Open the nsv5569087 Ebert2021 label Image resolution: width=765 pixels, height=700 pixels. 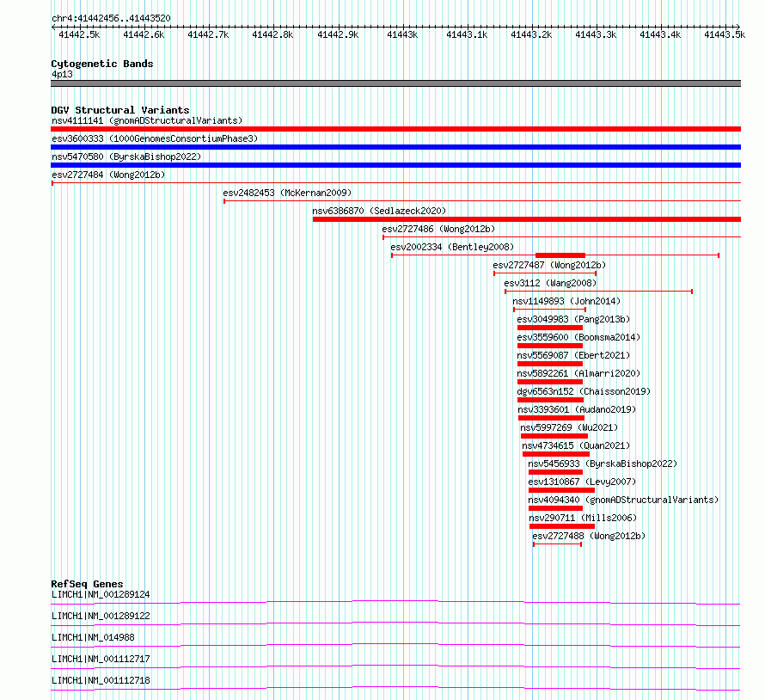573,355
